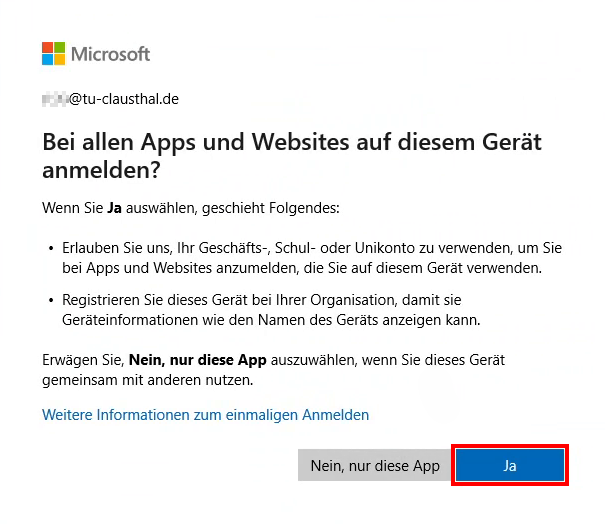Click the bold Ja word in the intro sentence
605x524 pixels.
114,208
